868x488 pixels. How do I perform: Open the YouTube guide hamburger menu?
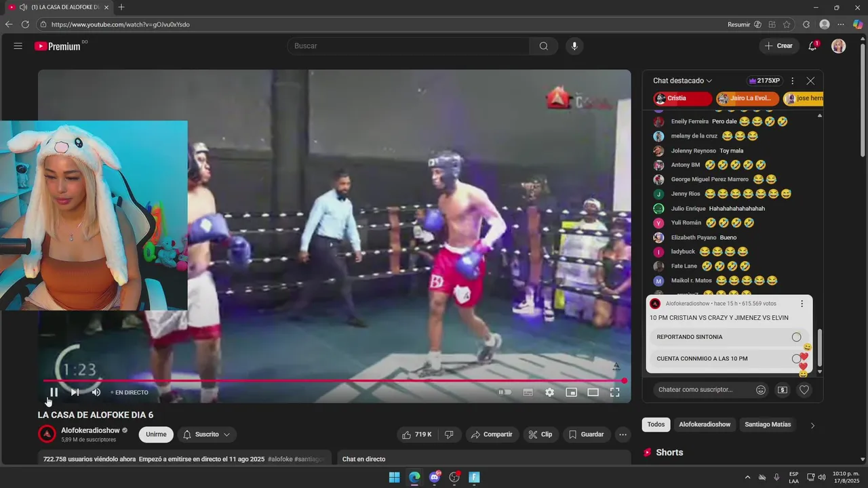pyautogui.click(x=18, y=46)
